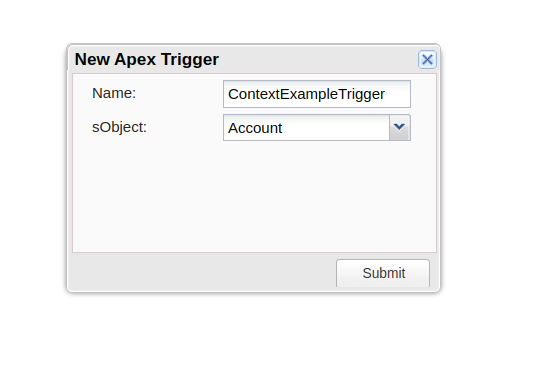Image resolution: width=545 pixels, height=382 pixels.
Task: Place cursor after ContextExampleTrigger in Name
Action: pos(396,94)
